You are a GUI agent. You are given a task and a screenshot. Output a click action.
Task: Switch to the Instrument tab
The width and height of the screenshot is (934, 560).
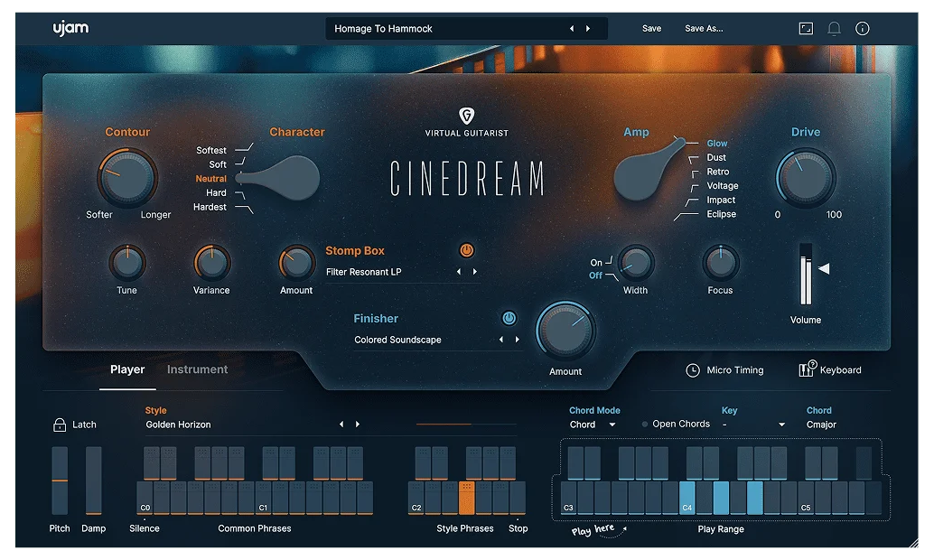[197, 369]
